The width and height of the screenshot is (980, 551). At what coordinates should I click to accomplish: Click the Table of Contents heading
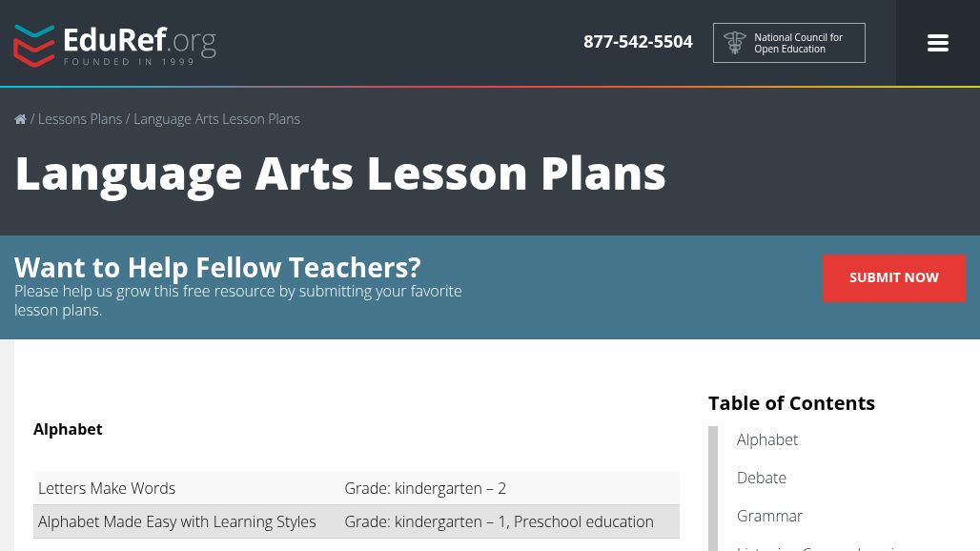(x=791, y=403)
